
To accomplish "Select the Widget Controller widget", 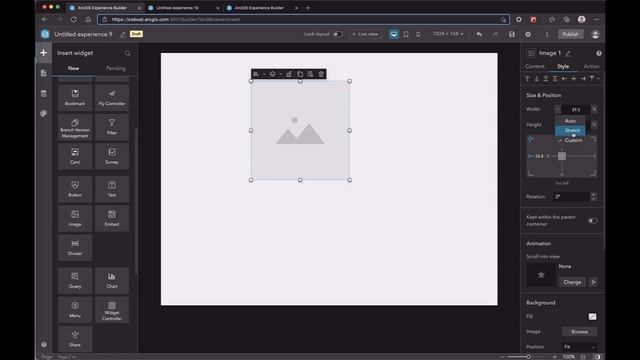I will tap(112, 310).
